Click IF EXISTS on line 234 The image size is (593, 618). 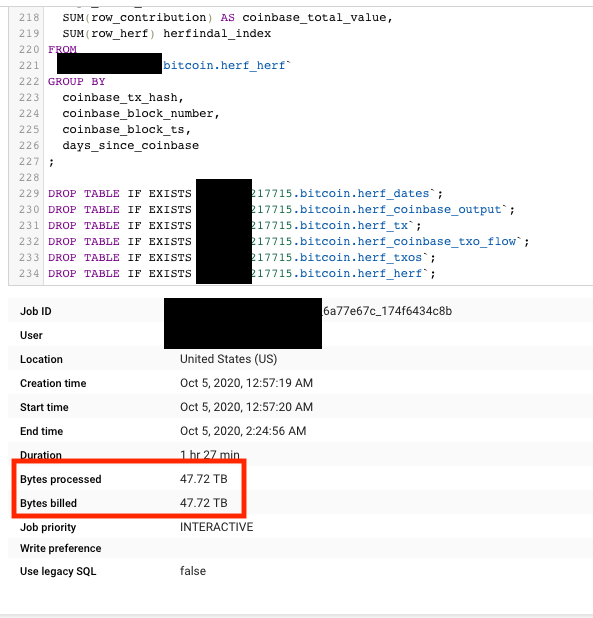(x=159, y=273)
